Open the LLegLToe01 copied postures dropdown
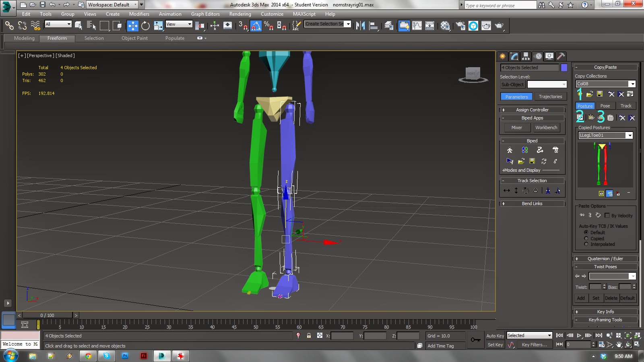The height and width of the screenshot is (362, 644). click(x=630, y=136)
